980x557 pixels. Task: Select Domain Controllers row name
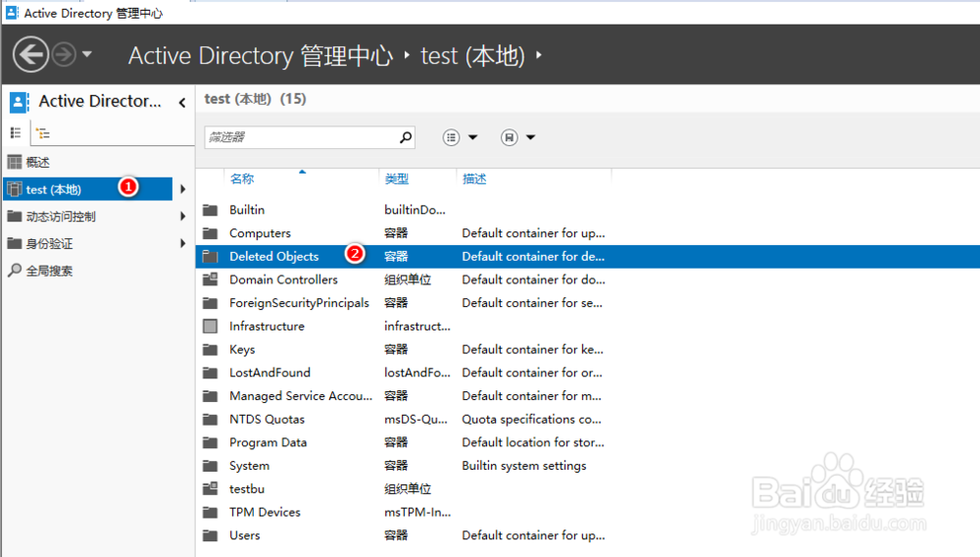click(283, 279)
